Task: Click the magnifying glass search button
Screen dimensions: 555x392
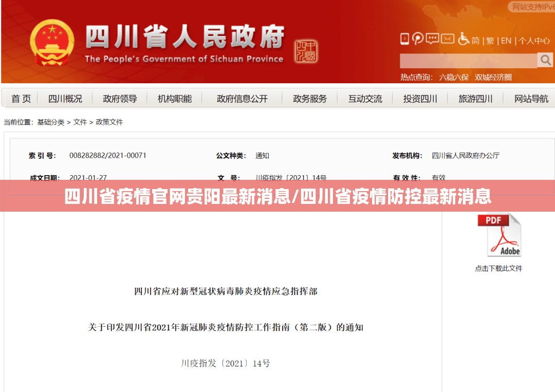Action: click(545, 60)
